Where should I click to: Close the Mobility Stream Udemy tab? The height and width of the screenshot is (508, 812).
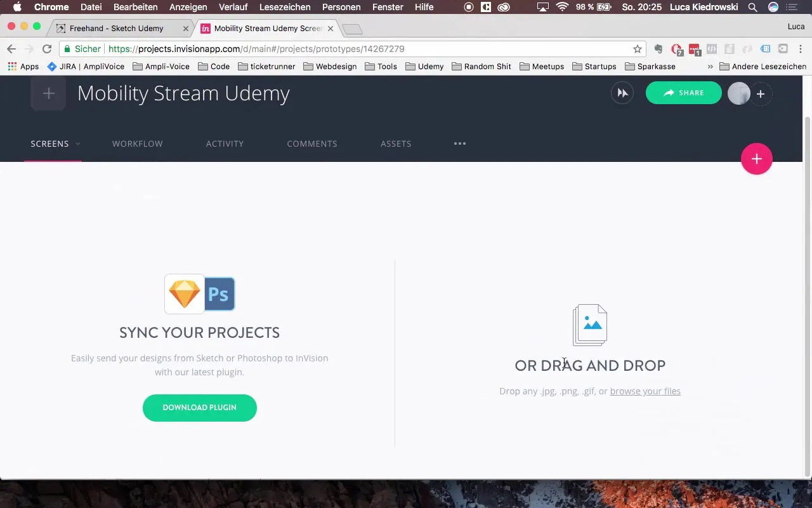coord(330,29)
